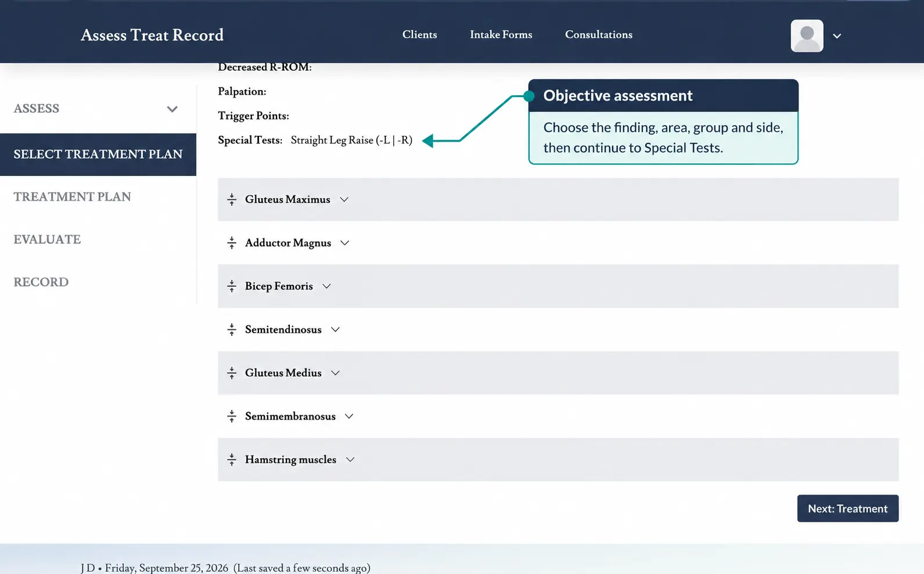
Task: Open the account menu chevron next to avatar
Action: point(837,36)
